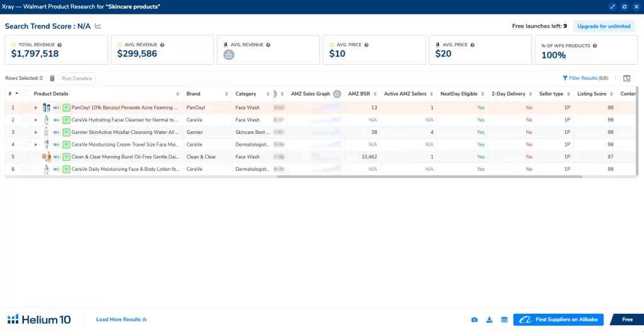Image resolution: width=644 pixels, height=332 pixels.
Task: Expand the PanOxyl product row
Action: (36, 108)
